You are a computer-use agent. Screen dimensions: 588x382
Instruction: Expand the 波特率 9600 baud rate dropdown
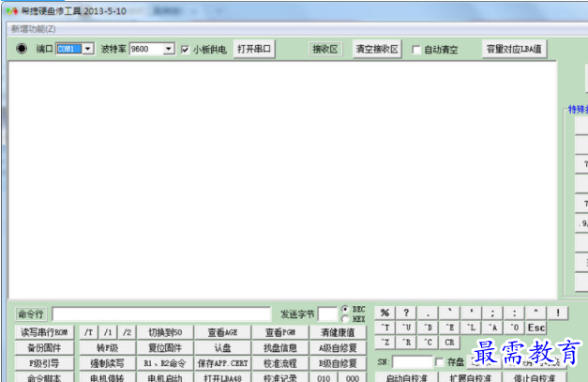pyautogui.click(x=169, y=49)
